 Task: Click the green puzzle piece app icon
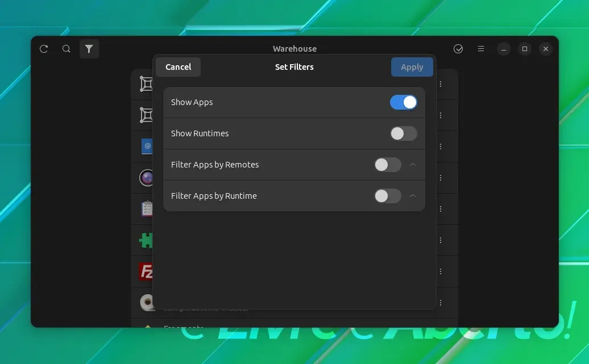coord(146,240)
